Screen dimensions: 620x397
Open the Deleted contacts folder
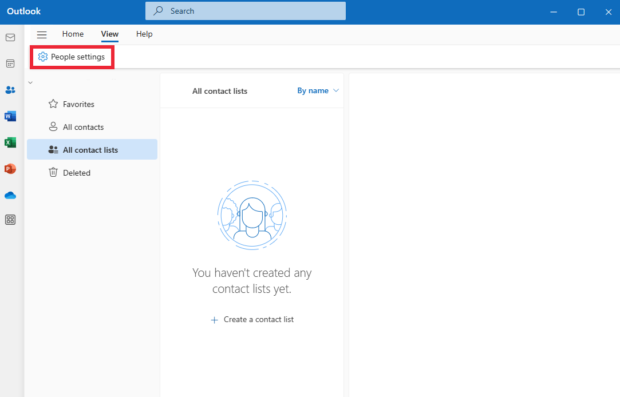pos(92,173)
